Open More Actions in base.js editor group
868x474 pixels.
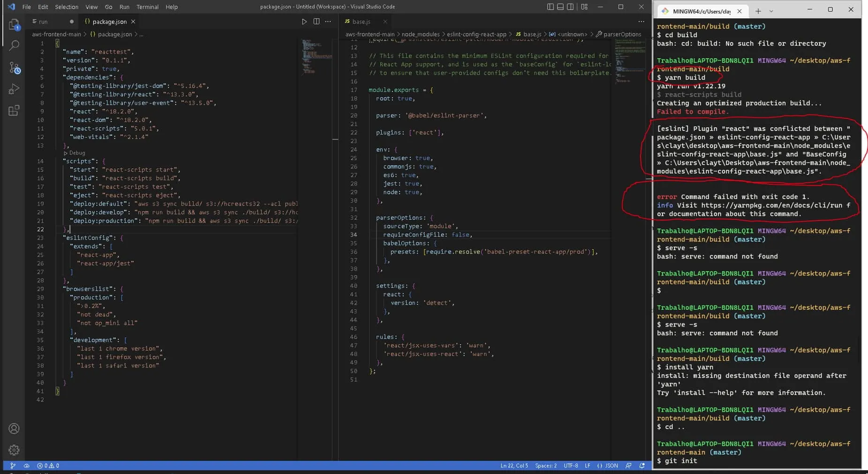click(641, 22)
